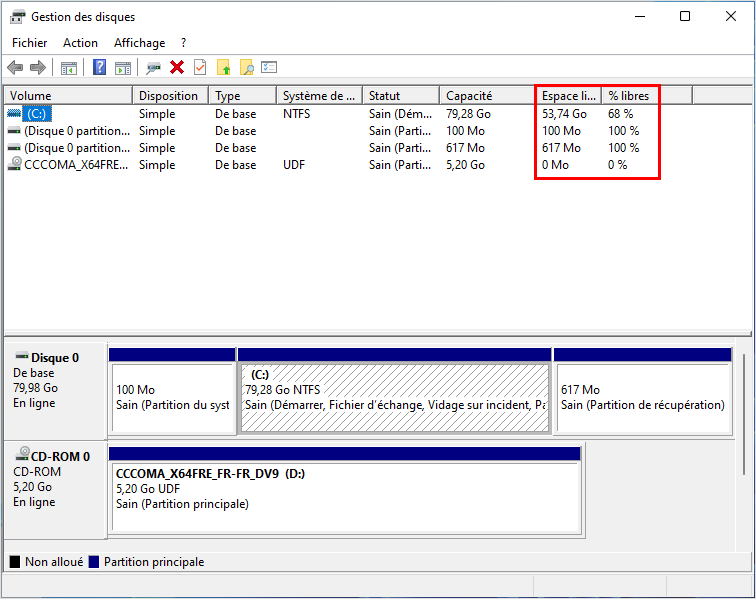Maximize the Gestion des disques window
Image resolution: width=756 pixels, height=599 pixels.
685,16
